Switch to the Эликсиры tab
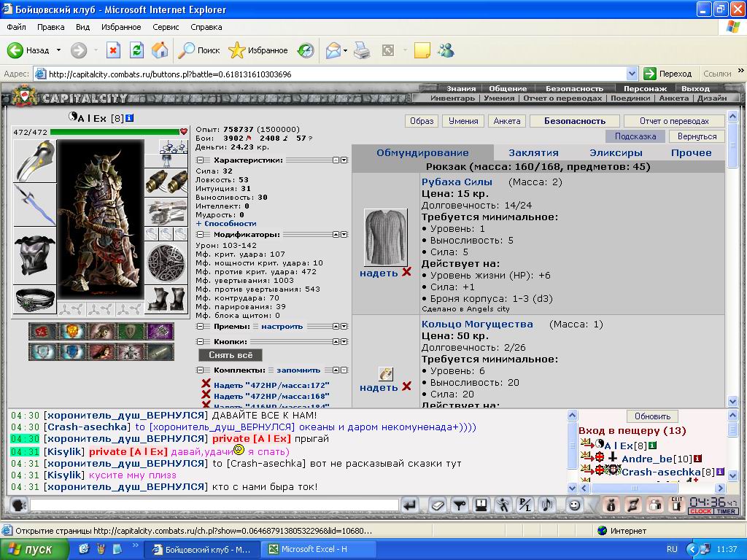Viewport: 747px width, 560px height. (616, 153)
